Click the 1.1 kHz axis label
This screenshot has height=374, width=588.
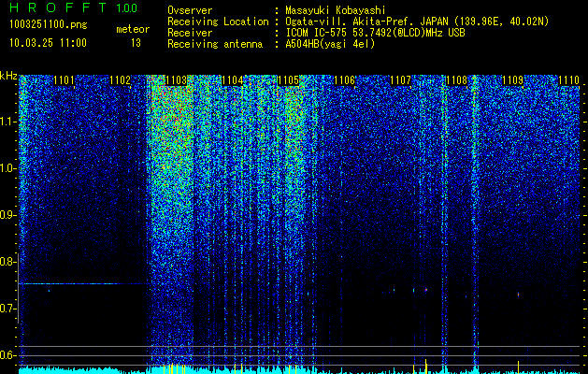(7, 122)
